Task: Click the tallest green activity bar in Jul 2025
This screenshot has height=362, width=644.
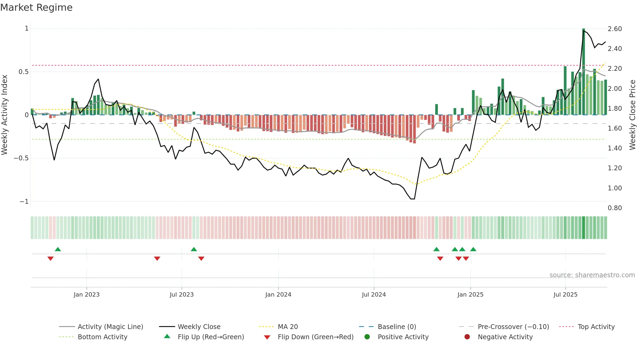Action: click(x=584, y=72)
